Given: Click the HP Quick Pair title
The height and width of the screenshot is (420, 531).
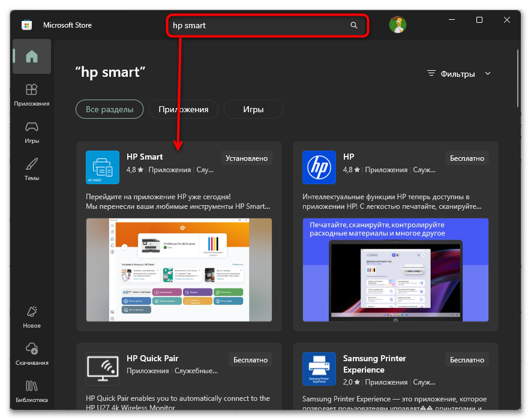Looking at the screenshot, I should tap(152, 358).
